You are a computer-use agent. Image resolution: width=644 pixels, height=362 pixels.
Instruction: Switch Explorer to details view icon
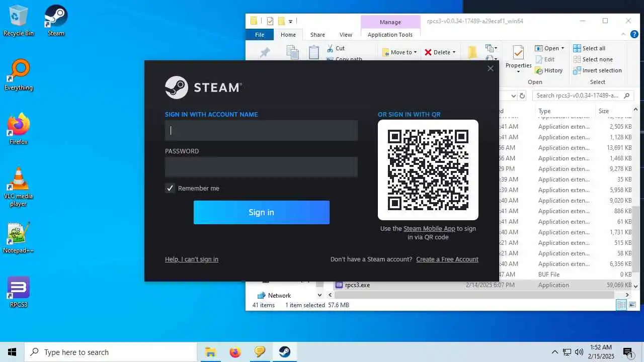click(622, 305)
